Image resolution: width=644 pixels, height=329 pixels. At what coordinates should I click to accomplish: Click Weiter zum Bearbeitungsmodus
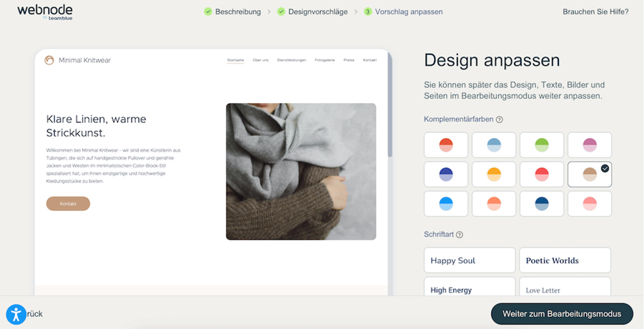click(562, 314)
